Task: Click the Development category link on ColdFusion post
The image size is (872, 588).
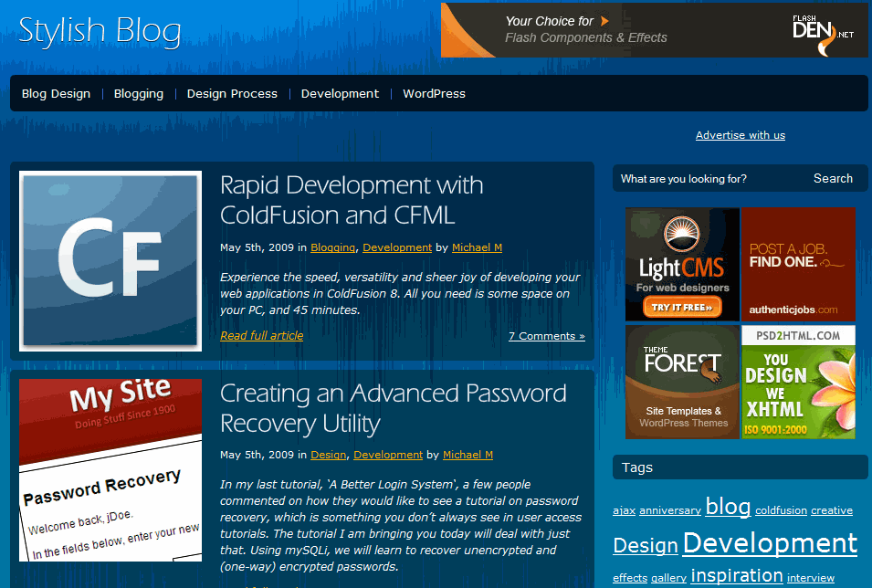Action: click(397, 247)
